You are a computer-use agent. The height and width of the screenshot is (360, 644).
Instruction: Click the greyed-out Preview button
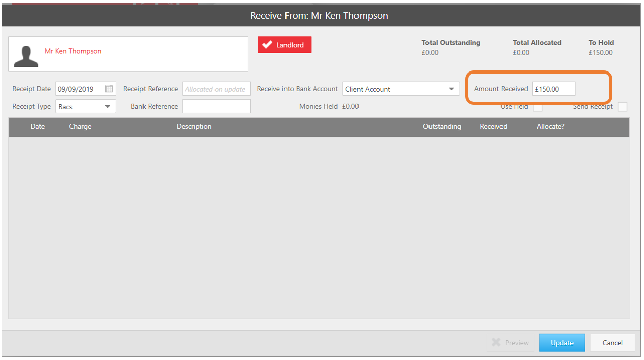coord(511,343)
